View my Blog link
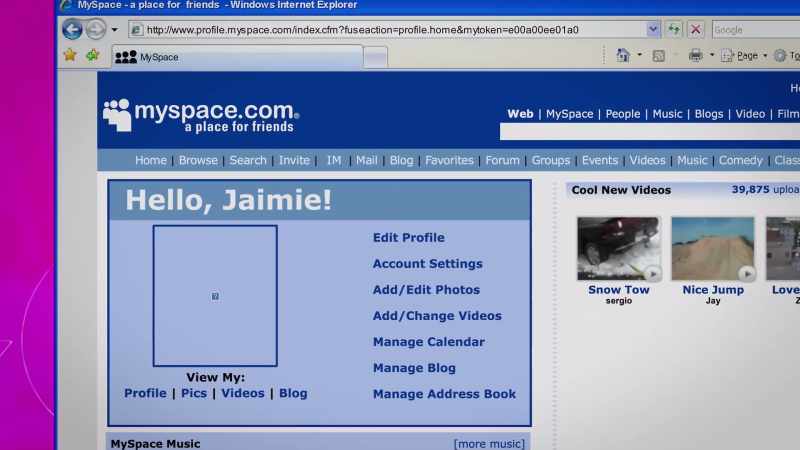This screenshot has width=800, height=450. 293,393
